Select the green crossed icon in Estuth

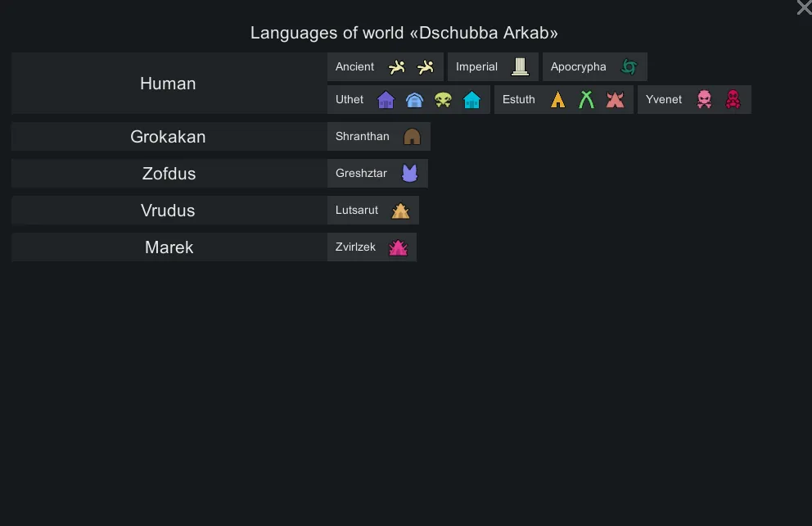click(x=586, y=100)
